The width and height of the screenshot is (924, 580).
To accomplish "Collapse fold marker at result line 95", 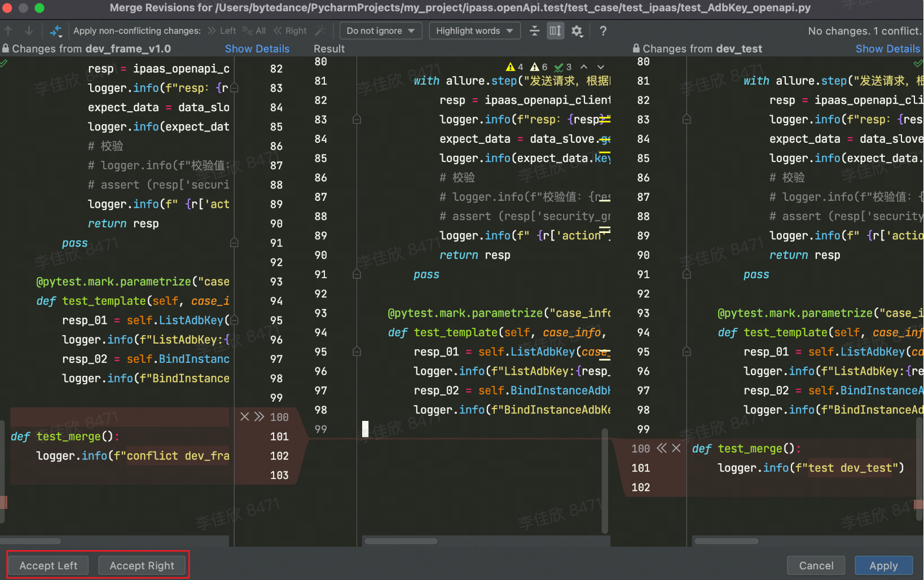I will coord(357,351).
